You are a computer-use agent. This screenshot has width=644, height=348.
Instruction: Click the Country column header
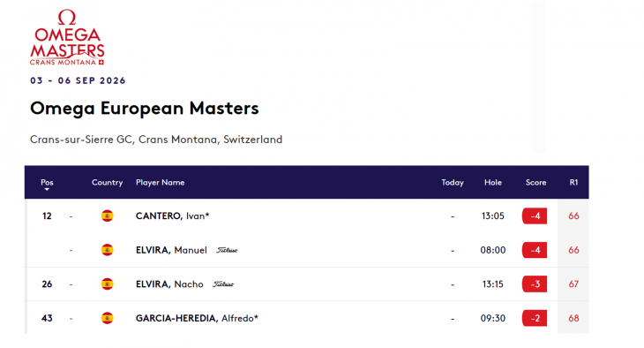click(x=108, y=182)
